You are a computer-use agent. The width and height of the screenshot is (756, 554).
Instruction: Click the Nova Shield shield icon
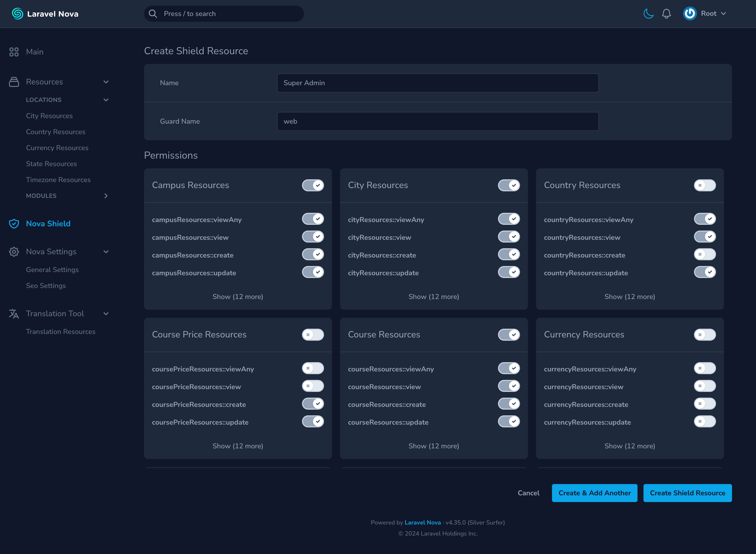pos(14,224)
